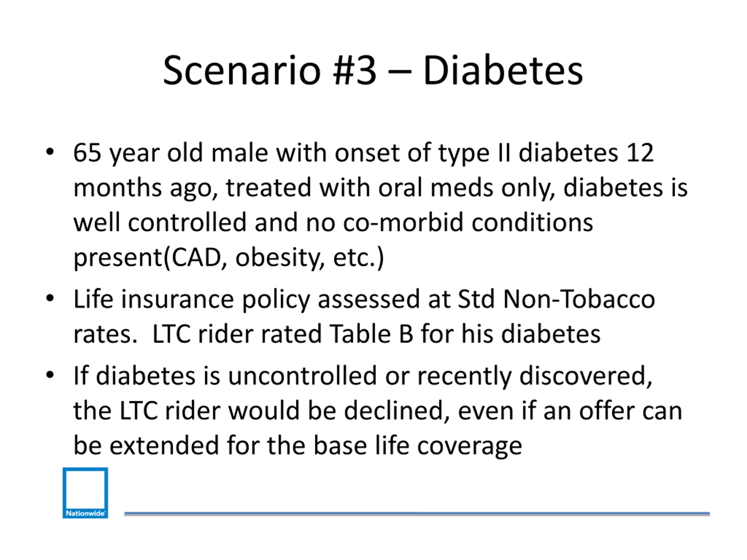
Task: Click the line "be extended for the base life coverage"
Action: [x=298, y=445]
